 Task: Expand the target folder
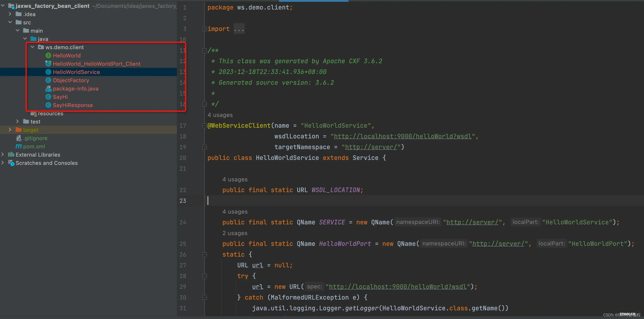pyautogui.click(x=10, y=130)
